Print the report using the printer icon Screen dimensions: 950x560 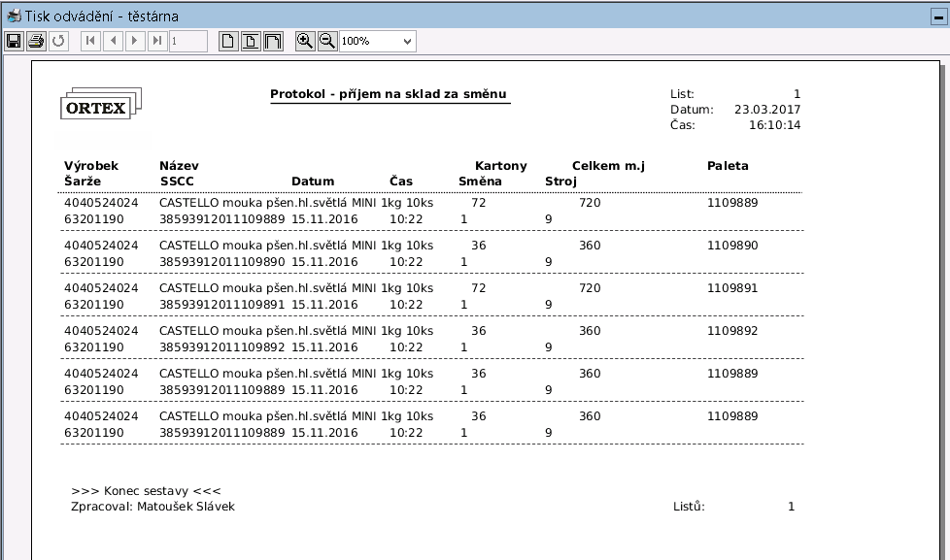click(36, 41)
